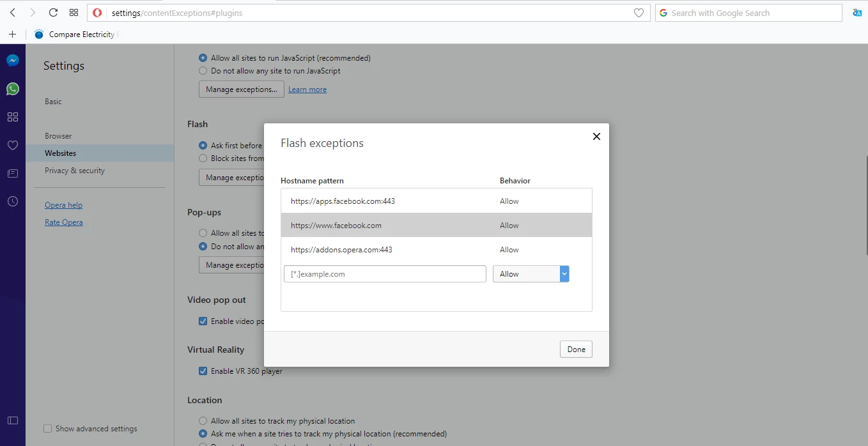
Task: Open History clock in sidebar
Action: [13, 201]
